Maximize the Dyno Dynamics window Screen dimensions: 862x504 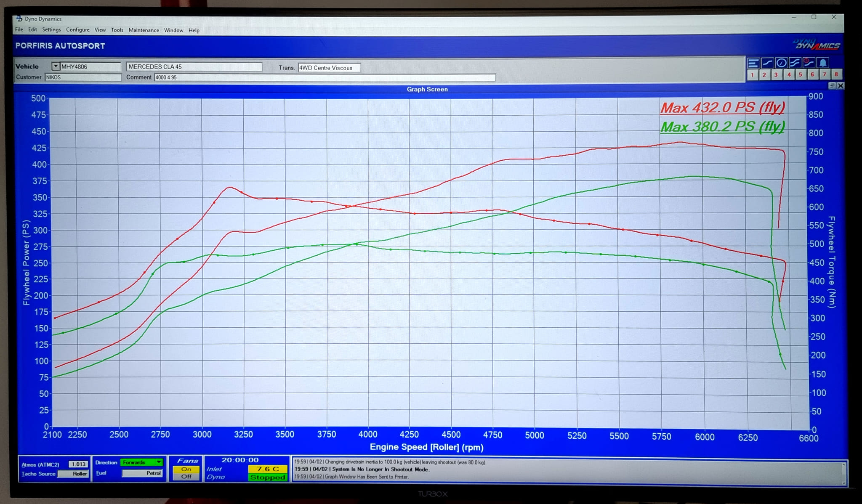(x=814, y=17)
